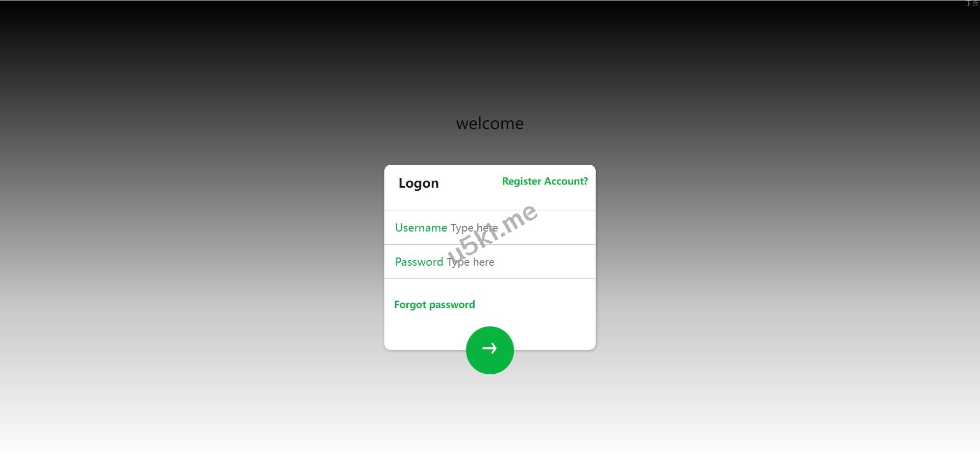
Task: Go to account registration page
Action: [x=545, y=181]
